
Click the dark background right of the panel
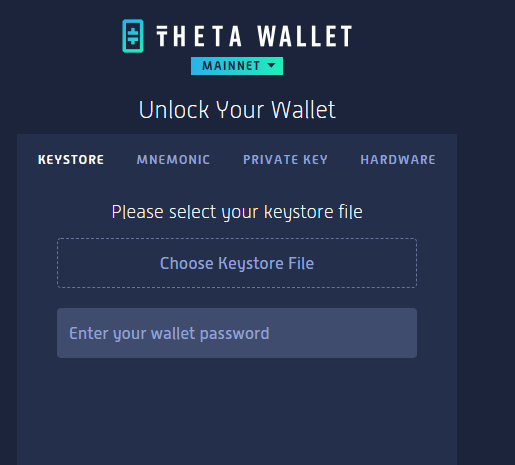point(486,267)
